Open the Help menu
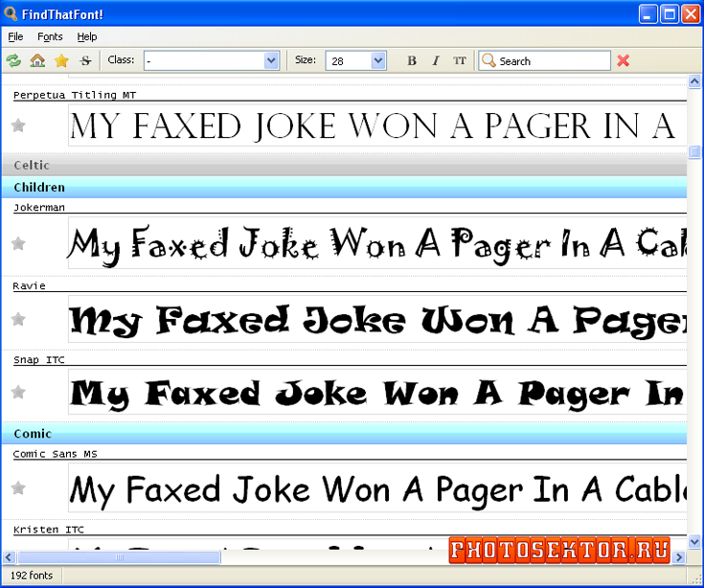 (x=86, y=36)
